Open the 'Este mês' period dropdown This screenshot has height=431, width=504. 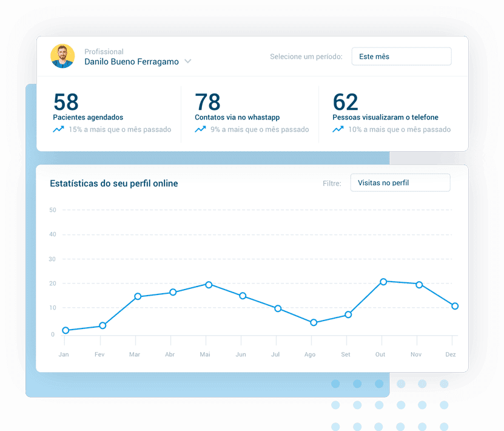402,56
